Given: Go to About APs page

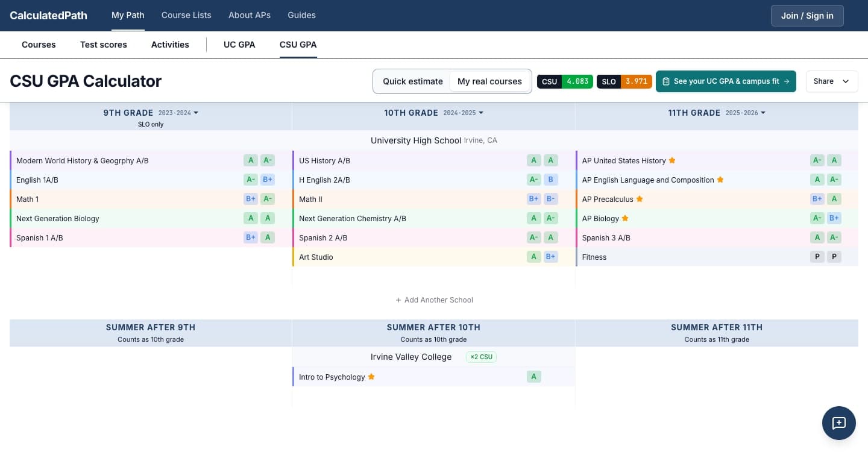Looking at the screenshot, I should [x=250, y=15].
